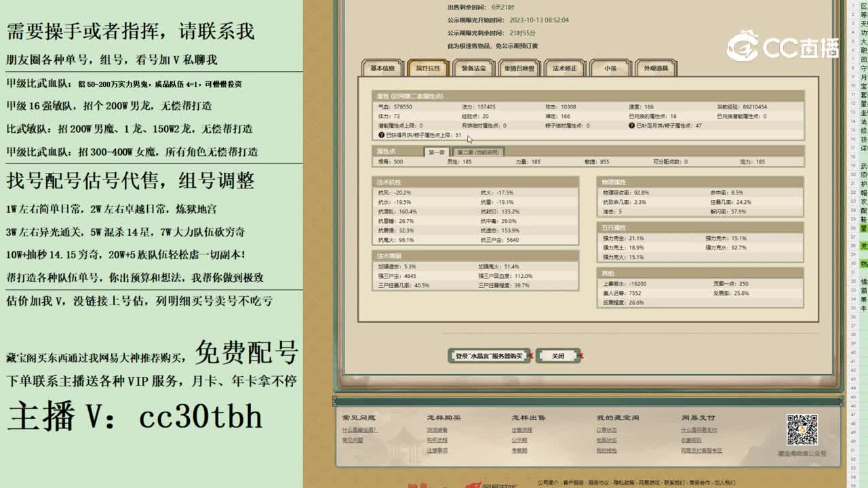Open the 坐骑召唤兽 tab
868x488 pixels.
click(x=519, y=68)
